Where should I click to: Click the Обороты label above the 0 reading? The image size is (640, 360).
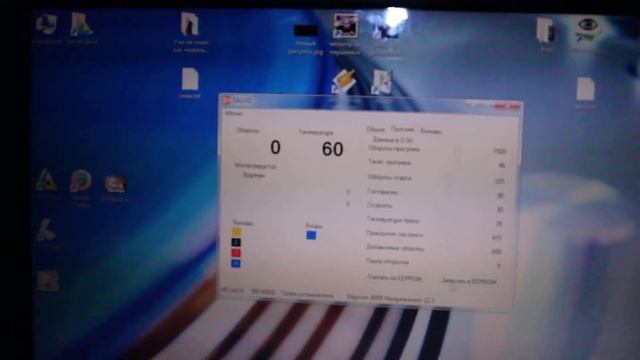[x=247, y=131]
